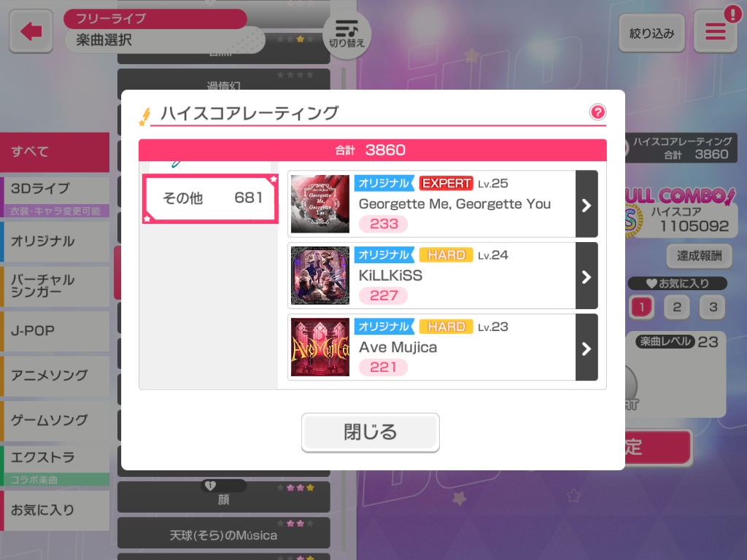This screenshot has width=747, height=560.
Task: Click the red back arrow button
Action: (31, 31)
